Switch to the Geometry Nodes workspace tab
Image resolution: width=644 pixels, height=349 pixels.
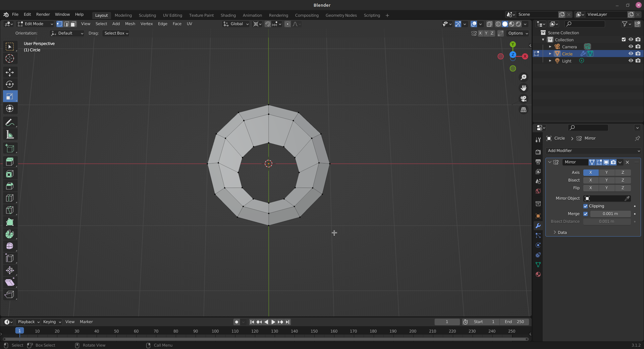(341, 15)
